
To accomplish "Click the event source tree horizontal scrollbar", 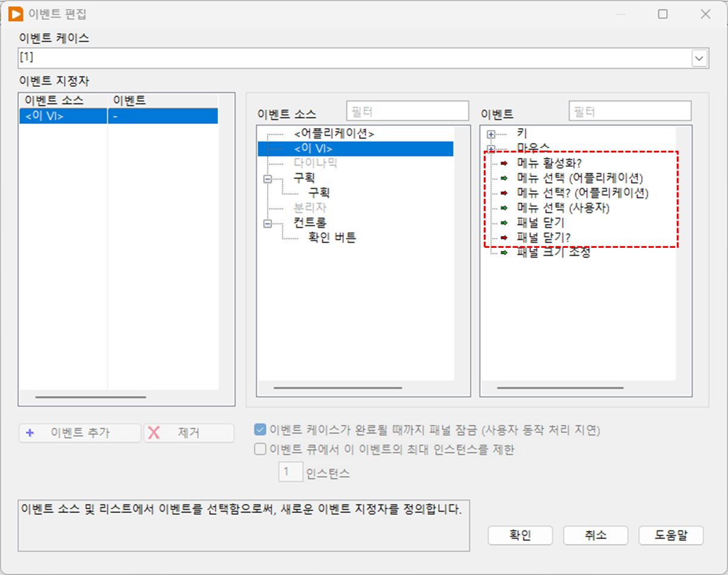I will [338, 388].
